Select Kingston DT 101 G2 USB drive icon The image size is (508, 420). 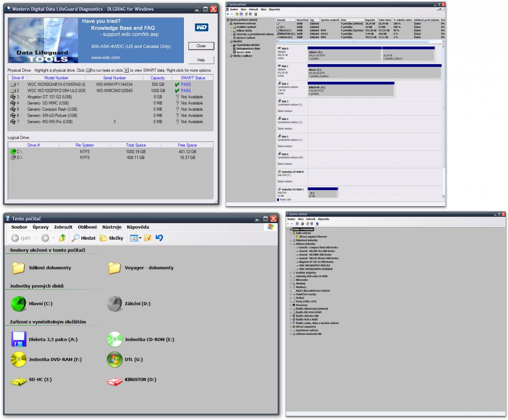13,97
